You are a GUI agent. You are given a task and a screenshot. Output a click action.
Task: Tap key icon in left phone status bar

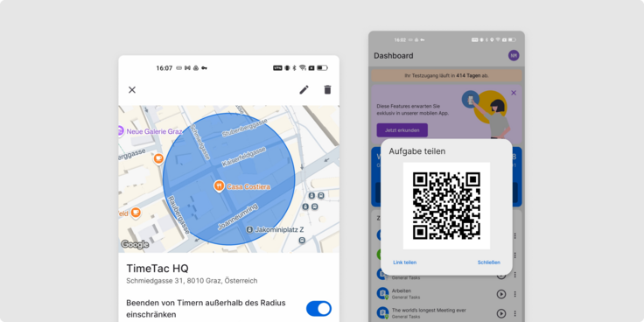tap(204, 68)
